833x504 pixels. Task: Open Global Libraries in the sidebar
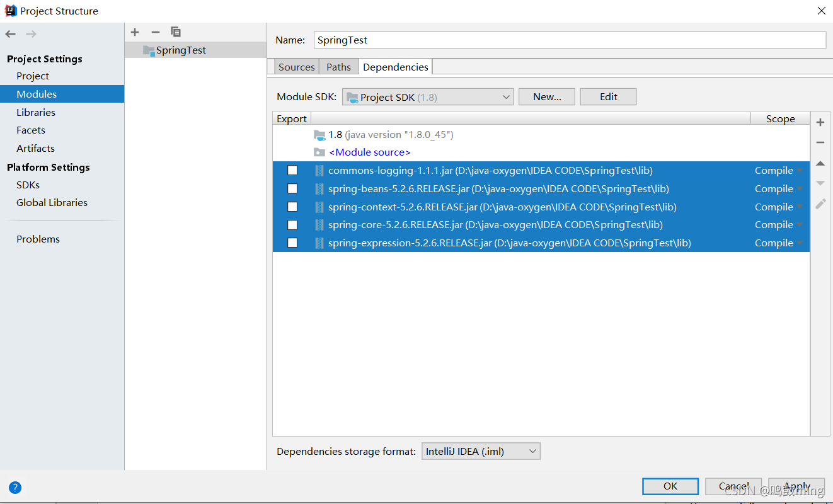coord(52,203)
